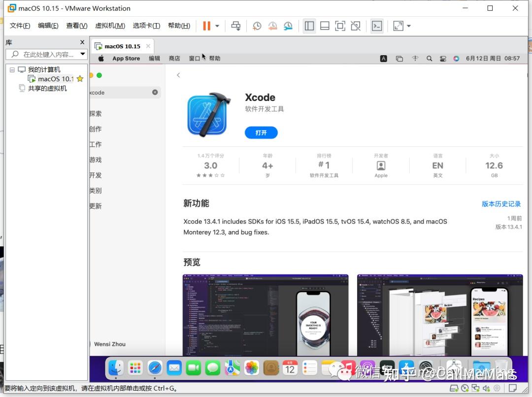Select 开发 in App Store sidebar
Viewport: 532px width, 397px height.
[x=96, y=175]
